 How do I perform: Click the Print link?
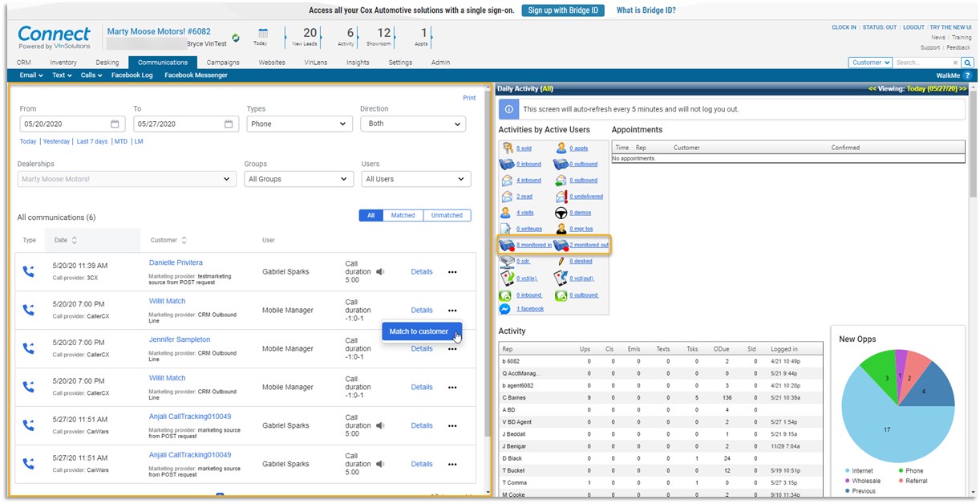tap(469, 98)
